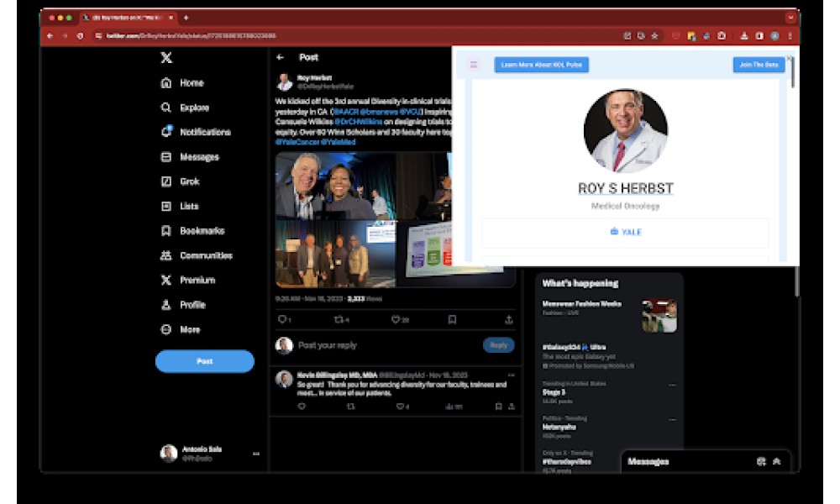Open the overlay hamburger menu icon
The height and width of the screenshot is (504, 840).
[474, 65]
